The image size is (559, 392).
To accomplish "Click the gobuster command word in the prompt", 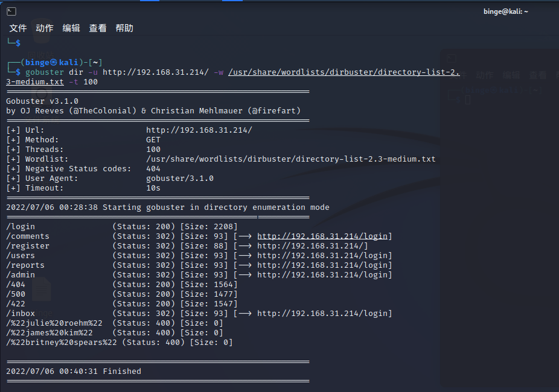I will coord(45,72).
